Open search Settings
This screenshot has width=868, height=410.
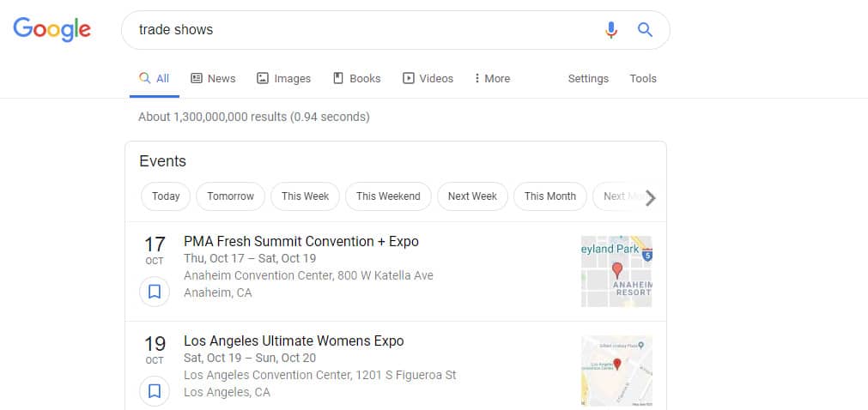(588, 78)
